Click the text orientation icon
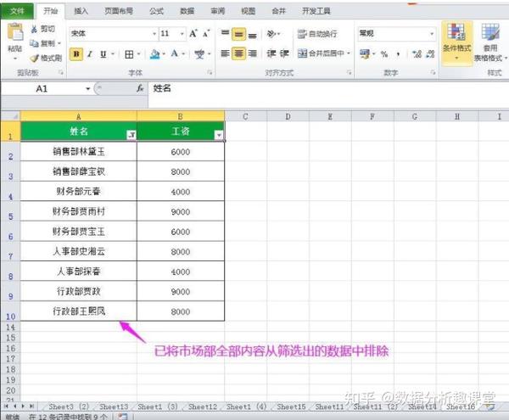 pyautogui.click(x=271, y=34)
